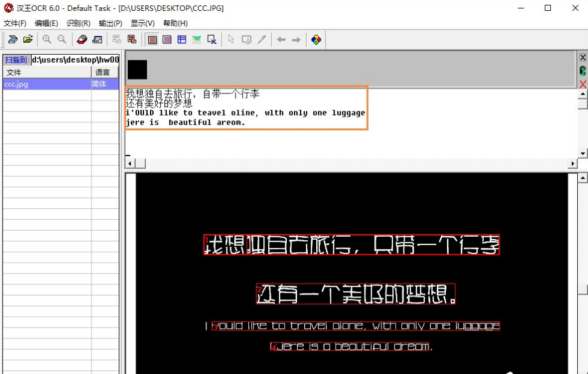The width and height of the screenshot is (588, 374).
Task: Click image region 4 beautiful dream line
Action: 349,346
